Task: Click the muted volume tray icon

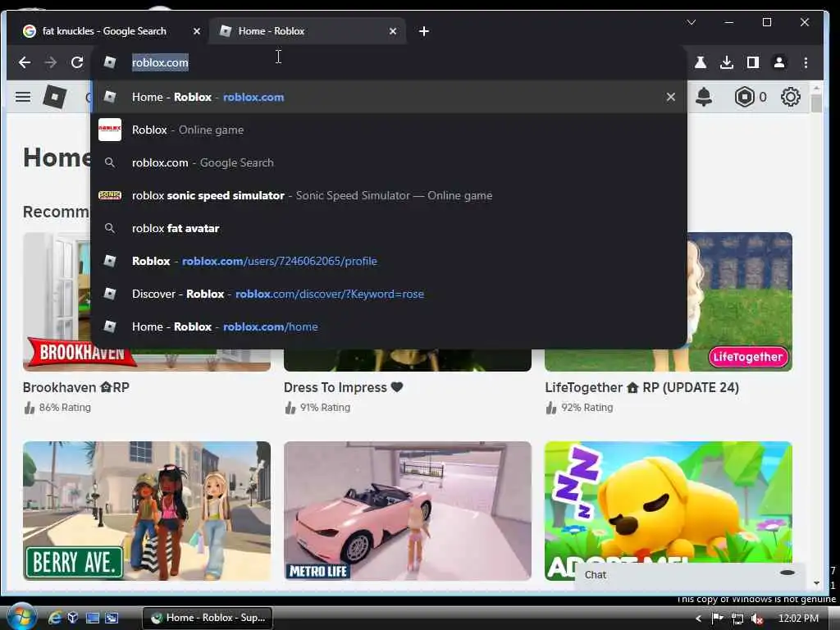Action: [756, 619]
